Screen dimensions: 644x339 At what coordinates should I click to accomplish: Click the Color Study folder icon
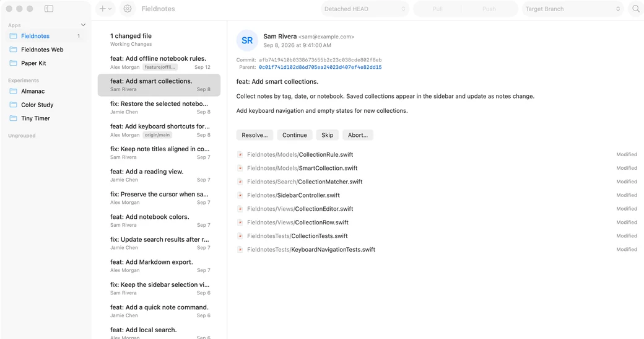14,105
